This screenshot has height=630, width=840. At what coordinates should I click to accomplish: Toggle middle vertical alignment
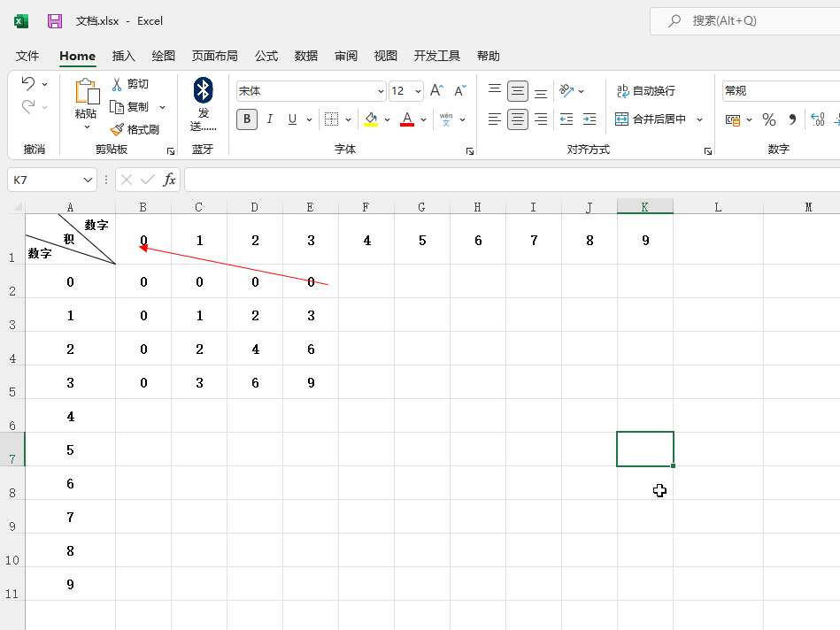point(518,90)
